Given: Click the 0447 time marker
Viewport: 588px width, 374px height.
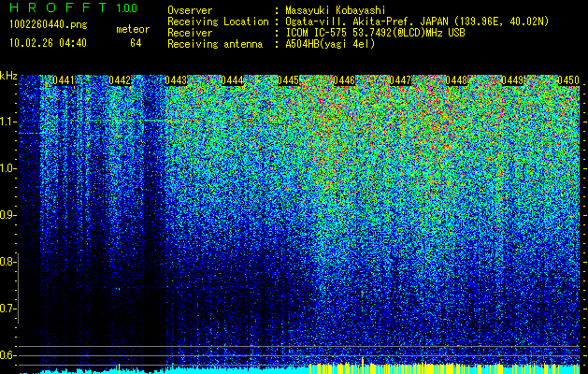Looking at the screenshot, I should click(400, 80).
